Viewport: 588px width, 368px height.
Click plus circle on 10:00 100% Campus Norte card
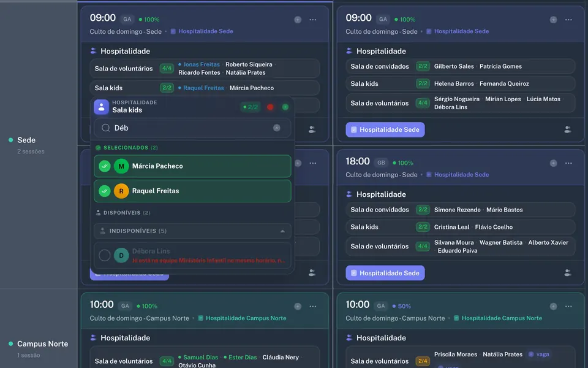point(298,307)
